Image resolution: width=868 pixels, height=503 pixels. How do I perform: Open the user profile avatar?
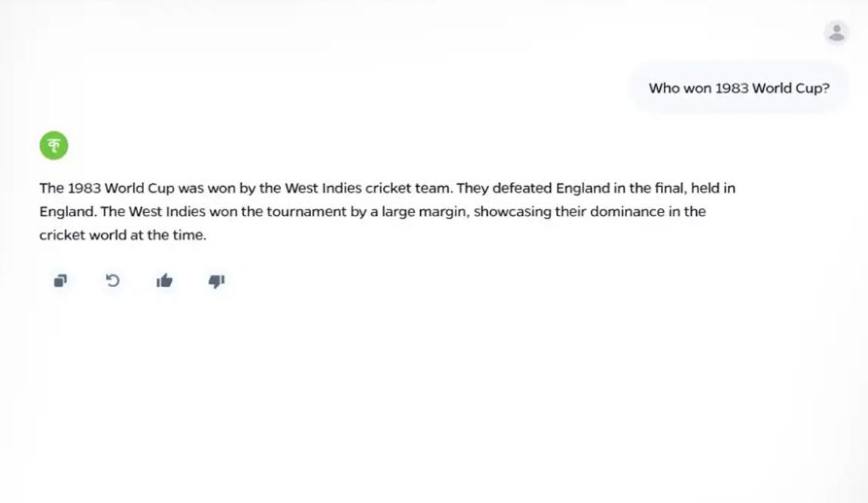[836, 32]
